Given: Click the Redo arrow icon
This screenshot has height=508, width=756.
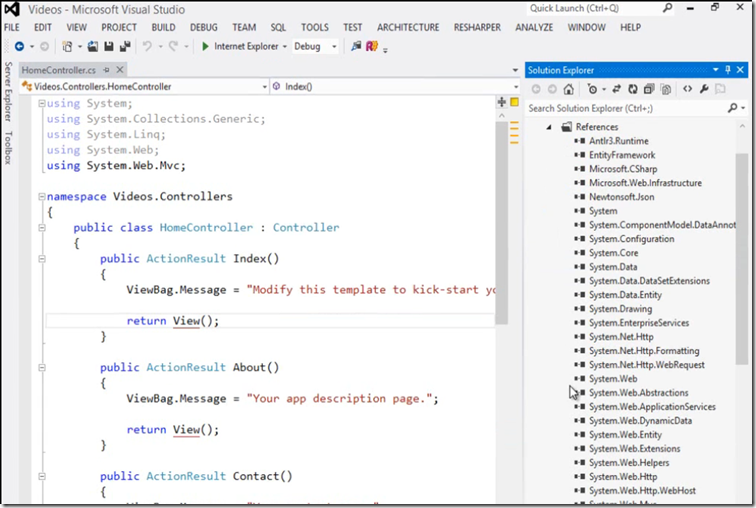Looking at the screenshot, I should pos(173,46).
